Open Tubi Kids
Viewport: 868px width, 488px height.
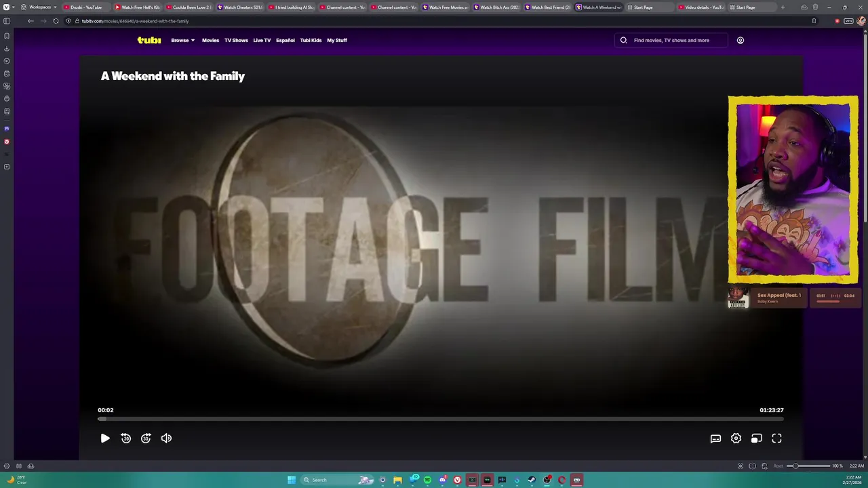tap(311, 40)
